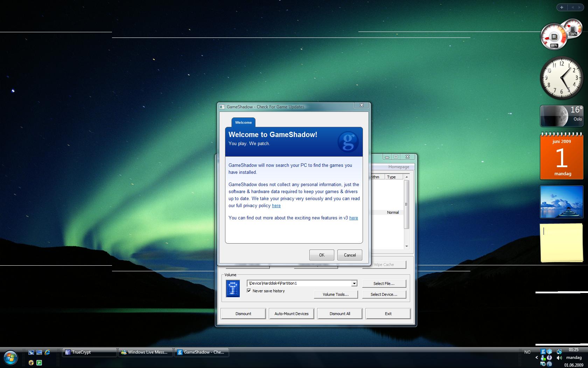Click the round blue 'a' tray icon
Viewport: 588px width, 368px height.
549,364
